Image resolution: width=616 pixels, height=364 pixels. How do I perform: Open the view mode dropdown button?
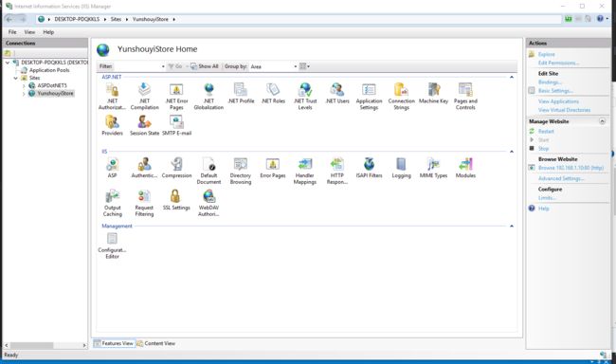304,66
